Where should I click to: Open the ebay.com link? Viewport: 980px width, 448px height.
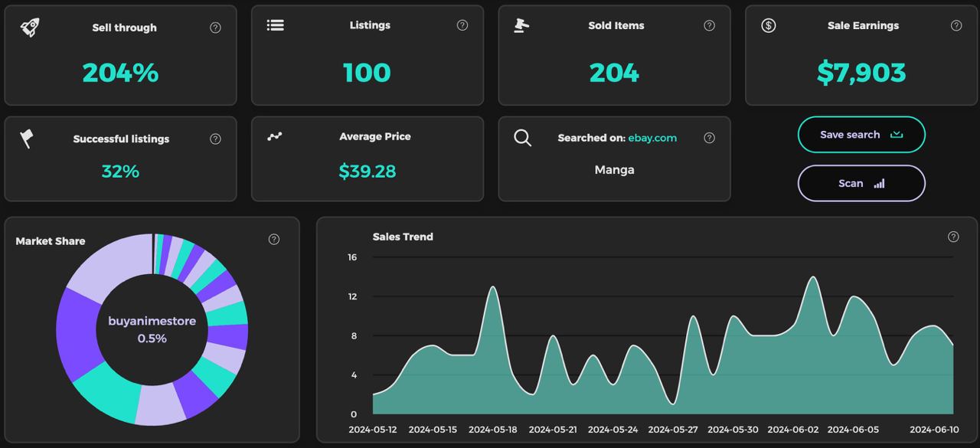click(x=652, y=138)
